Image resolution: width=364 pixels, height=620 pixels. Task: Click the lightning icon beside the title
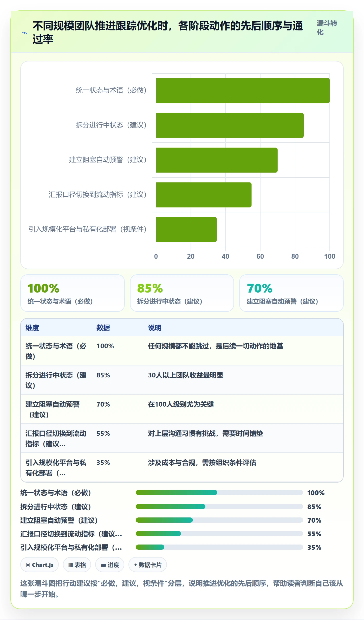pos(24,33)
